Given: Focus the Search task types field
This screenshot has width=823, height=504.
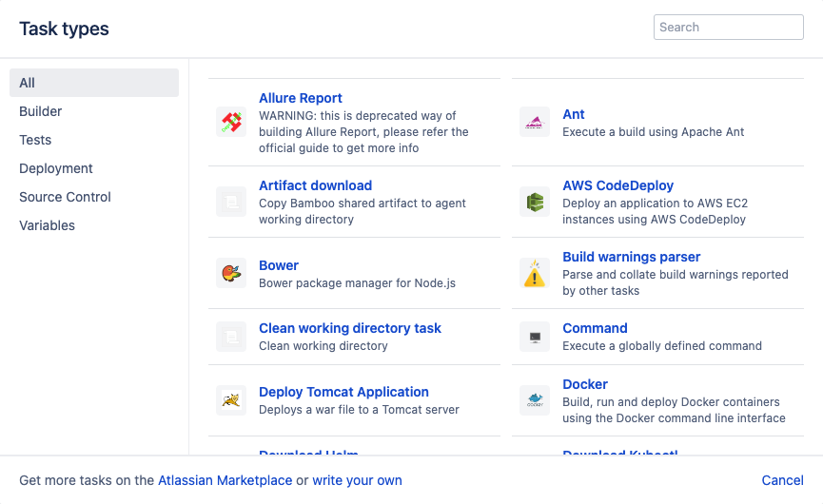Looking at the screenshot, I should [x=729, y=28].
